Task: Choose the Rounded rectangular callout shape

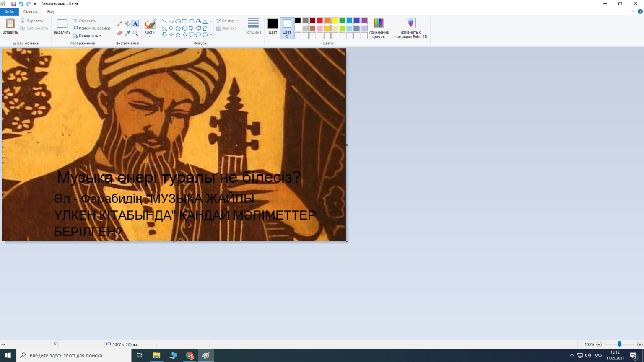Action: point(191,35)
